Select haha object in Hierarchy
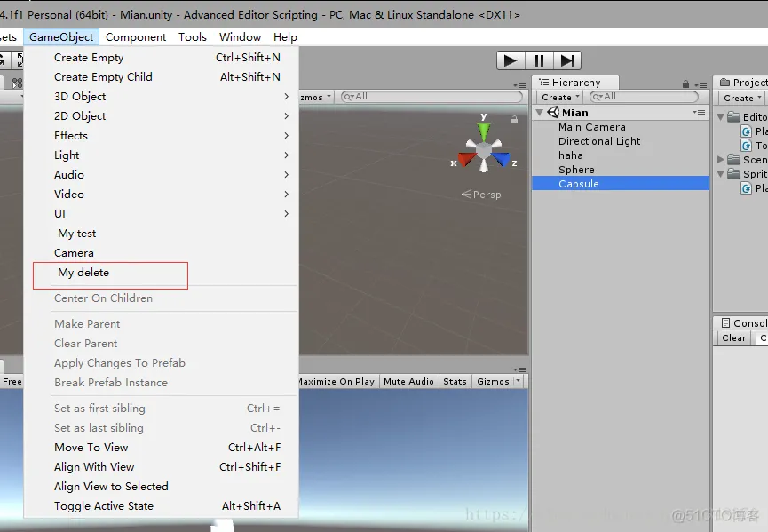 (x=621, y=155)
